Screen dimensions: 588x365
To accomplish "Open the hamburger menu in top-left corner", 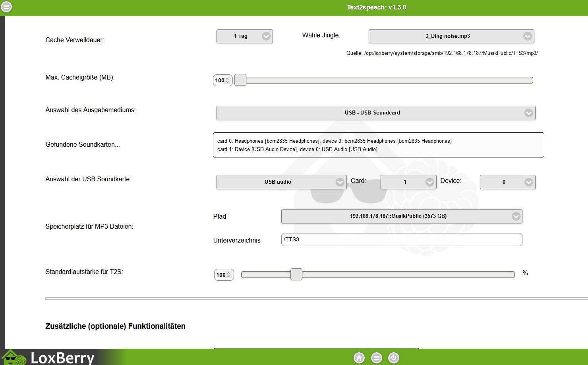I will coord(6,7).
